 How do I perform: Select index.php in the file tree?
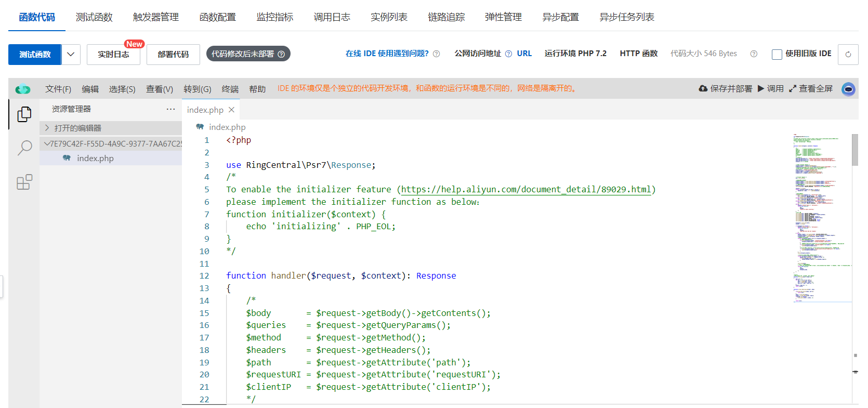(x=95, y=158)
